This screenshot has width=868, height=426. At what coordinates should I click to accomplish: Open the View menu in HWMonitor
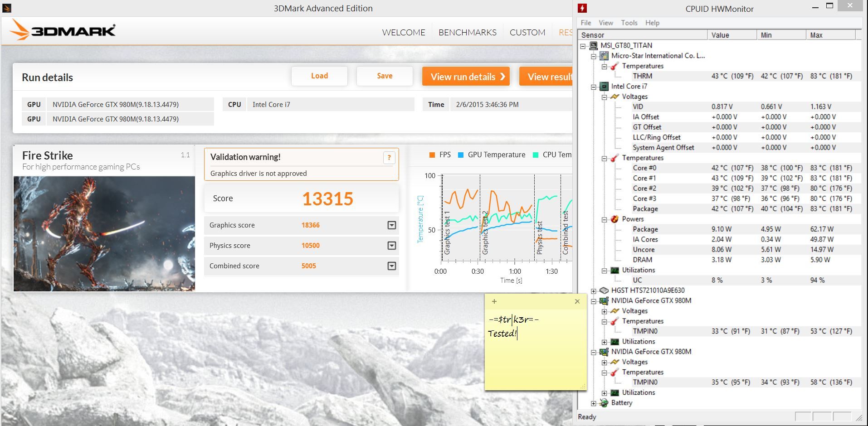pyautogui.click(x=606, y=23)
